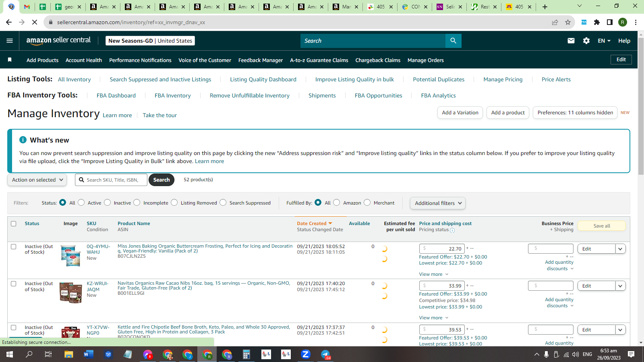The height and width of the screenshot is (362, 644).
Task: Sort by Date Created column
Action: tap(314, 223)
